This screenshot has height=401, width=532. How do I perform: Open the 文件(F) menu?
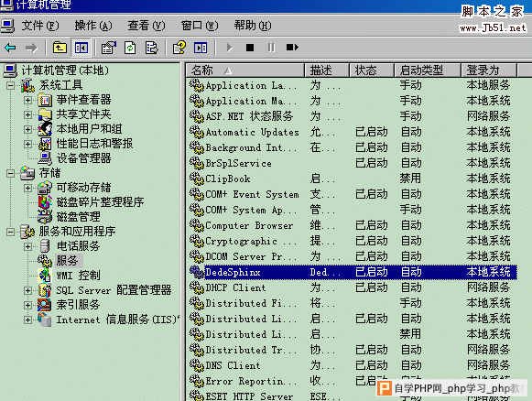pos(40,26)
